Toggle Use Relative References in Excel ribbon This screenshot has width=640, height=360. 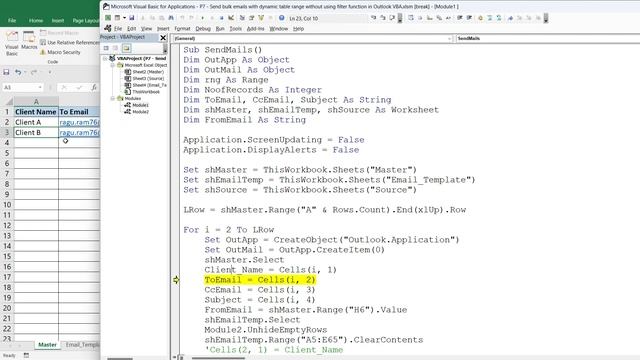(70, 42)
